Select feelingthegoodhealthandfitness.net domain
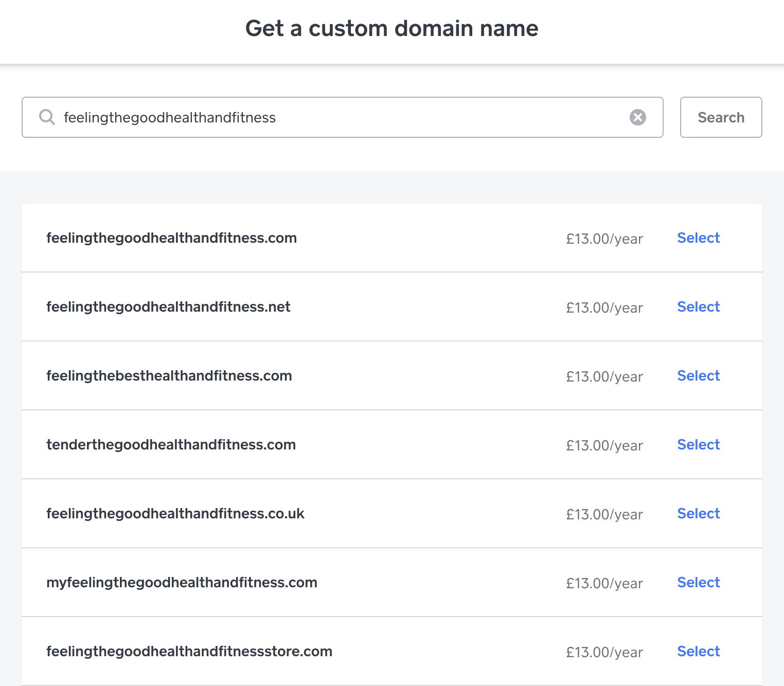Viewport: 784px width, 686px height. (698, 307)
